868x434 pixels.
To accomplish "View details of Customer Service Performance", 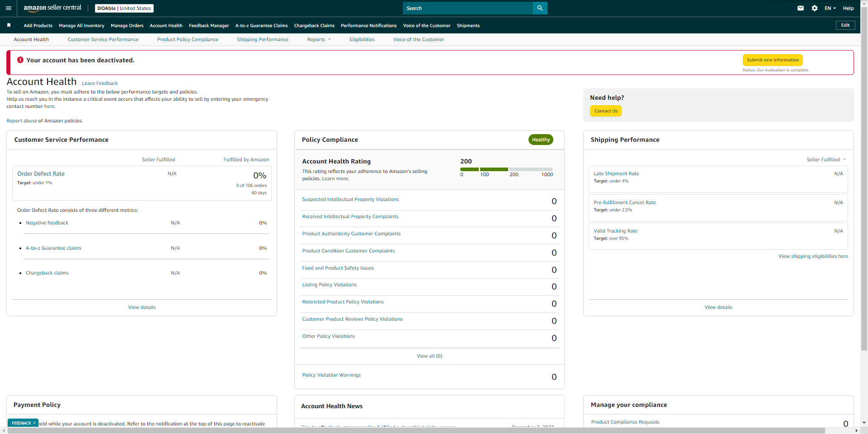I will pyautogui.click(x=142, y=307).
